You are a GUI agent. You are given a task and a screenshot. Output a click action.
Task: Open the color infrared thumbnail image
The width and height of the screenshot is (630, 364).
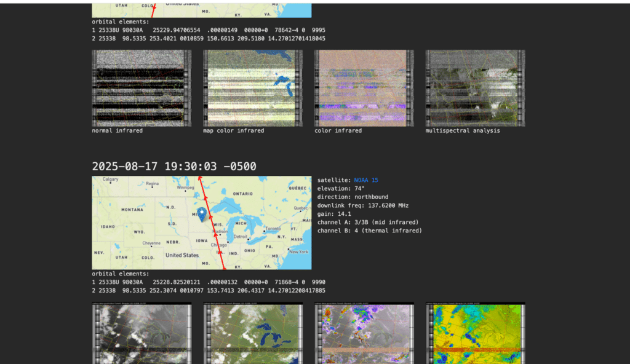click(x=364, y=88)
